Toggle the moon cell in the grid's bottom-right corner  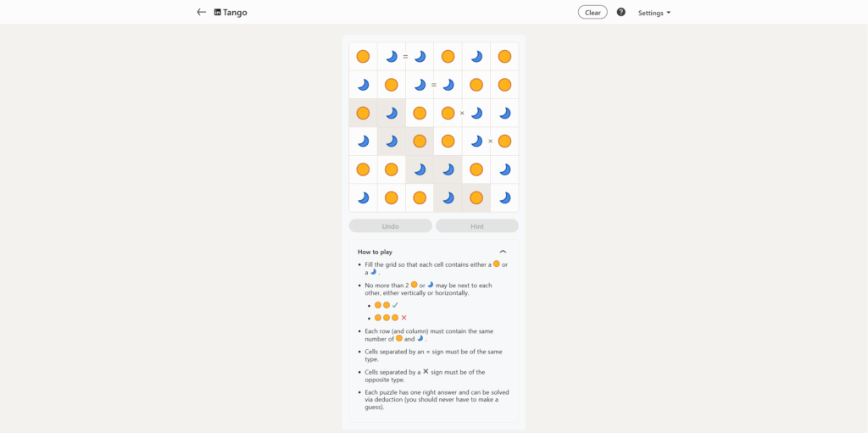(x=504, y=197)
